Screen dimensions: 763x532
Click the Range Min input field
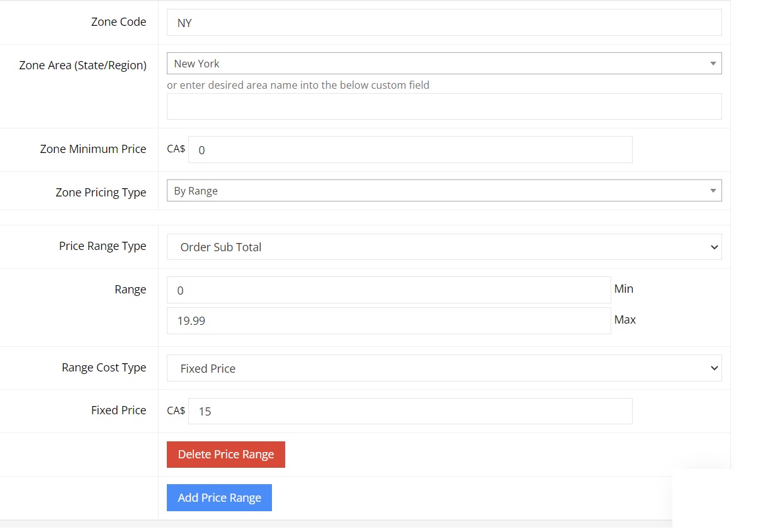click(388, 290)
